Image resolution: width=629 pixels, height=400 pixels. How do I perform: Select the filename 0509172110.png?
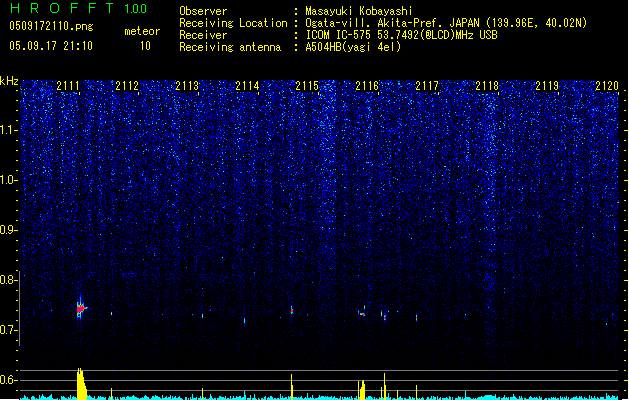[x=51, y=26]
